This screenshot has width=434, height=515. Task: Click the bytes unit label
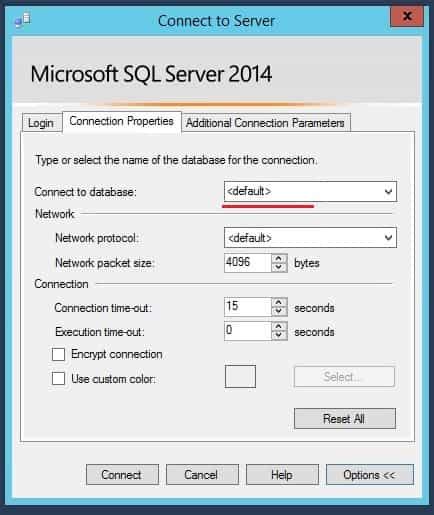click(307, 263)
